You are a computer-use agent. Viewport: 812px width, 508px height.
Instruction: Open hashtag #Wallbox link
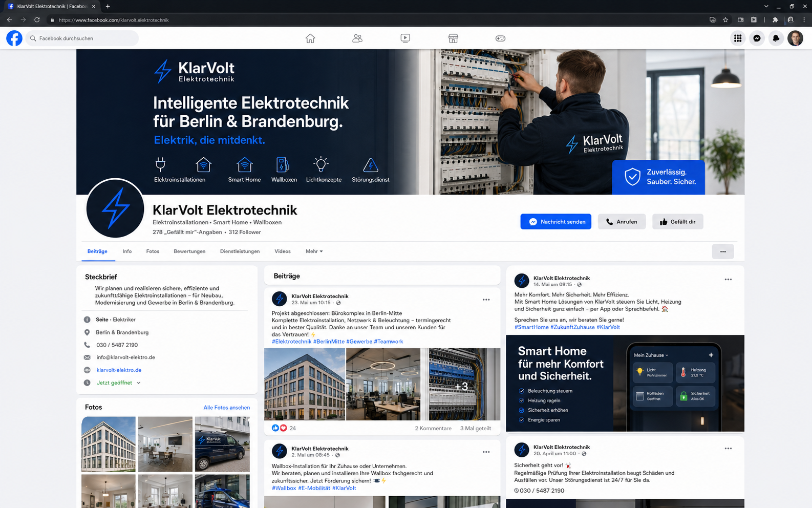tap(284, 488)
